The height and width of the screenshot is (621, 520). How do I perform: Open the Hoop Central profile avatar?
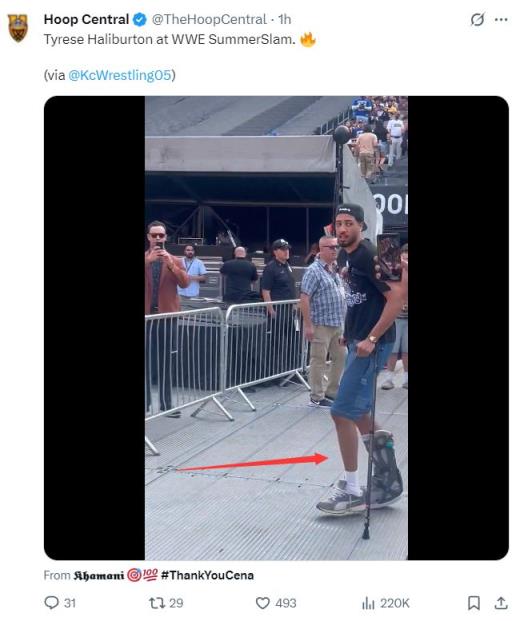pos(18,28)
